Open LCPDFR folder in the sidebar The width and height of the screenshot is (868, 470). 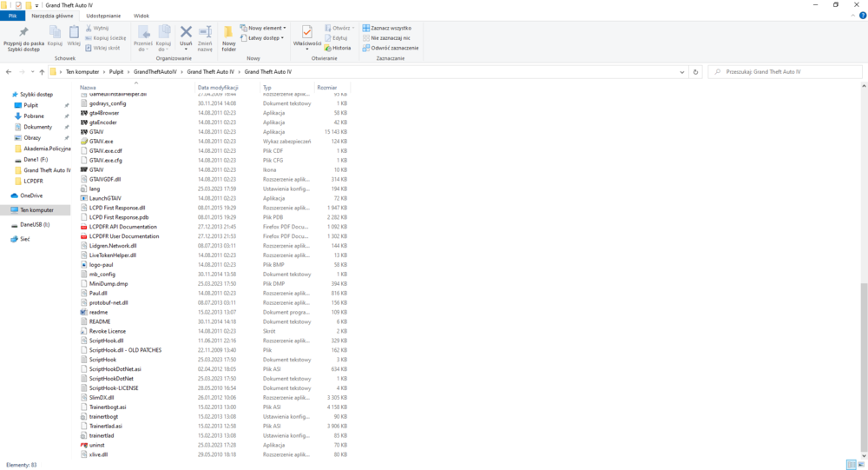click(x=33, y=181)
